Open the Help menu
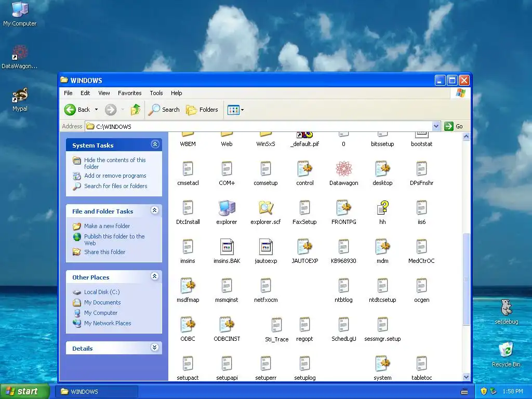 tap(177, 93)
